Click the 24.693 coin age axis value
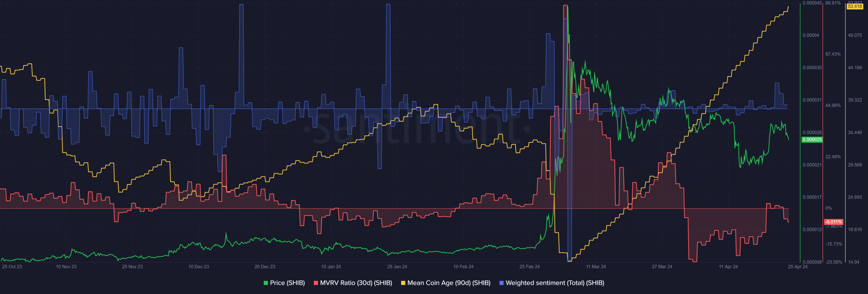The width and height of the screenshot is (868, 294). (x=855, y=197)
